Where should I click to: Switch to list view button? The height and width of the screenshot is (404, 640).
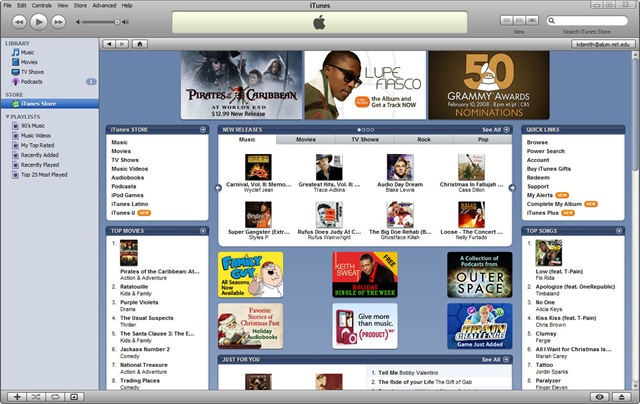[x=507, y=20]
